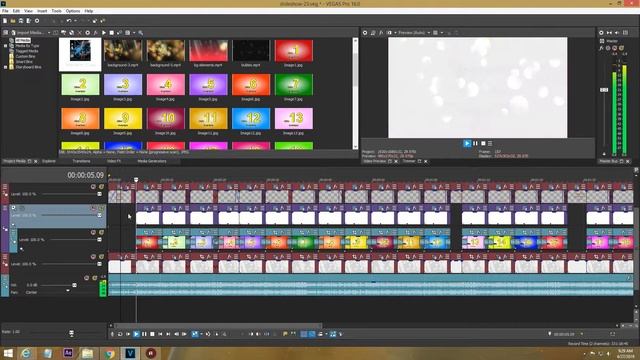Toggle Master bus solo button
The image size is (640, 360).
click(621, 48)
